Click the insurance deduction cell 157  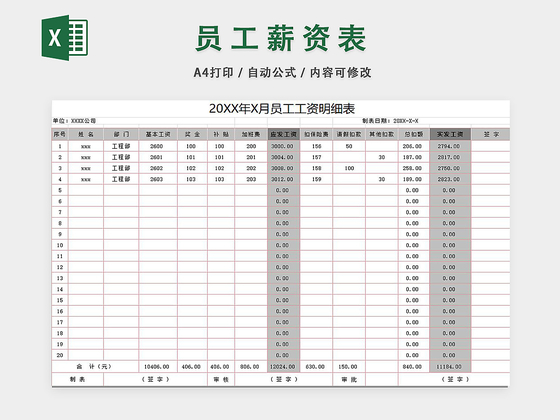(316, 157)
